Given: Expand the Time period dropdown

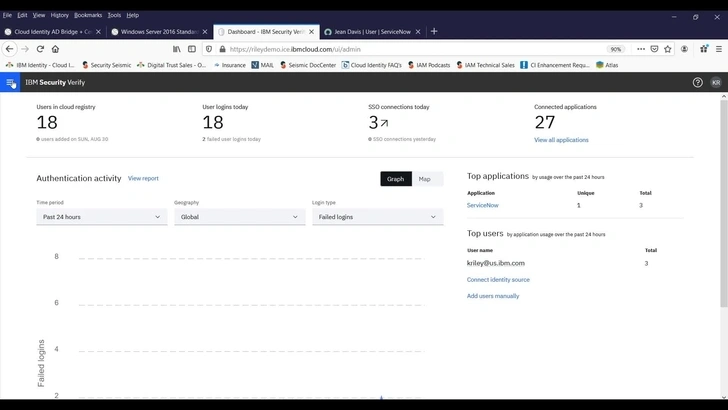Looking at the screenshot, I should (x=101, y=217).
